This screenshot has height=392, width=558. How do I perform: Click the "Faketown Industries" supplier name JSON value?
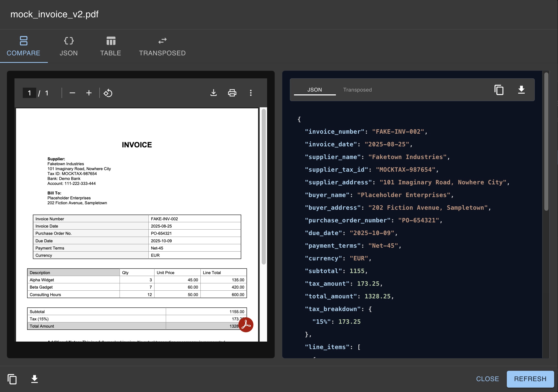click(408, 157)
